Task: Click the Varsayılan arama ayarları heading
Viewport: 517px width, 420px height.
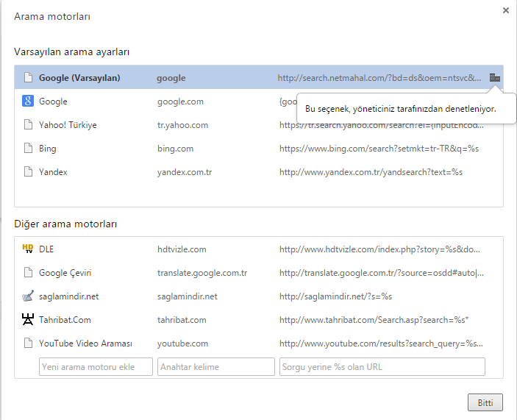Action: click(x=71, y=51)
